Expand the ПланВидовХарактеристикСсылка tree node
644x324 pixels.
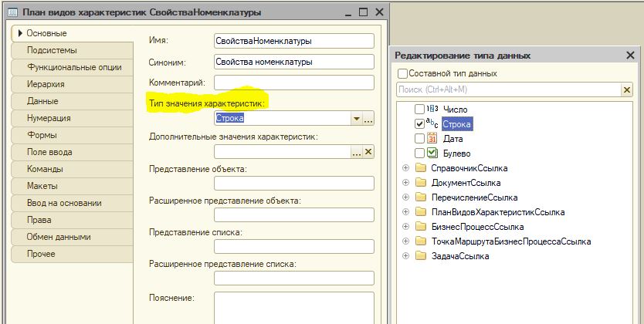tap(405, 212)
